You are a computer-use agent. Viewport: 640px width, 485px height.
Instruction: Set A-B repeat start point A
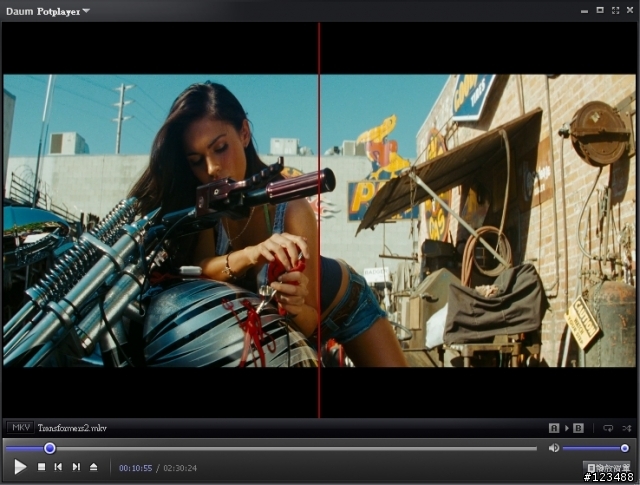(554, 428)
